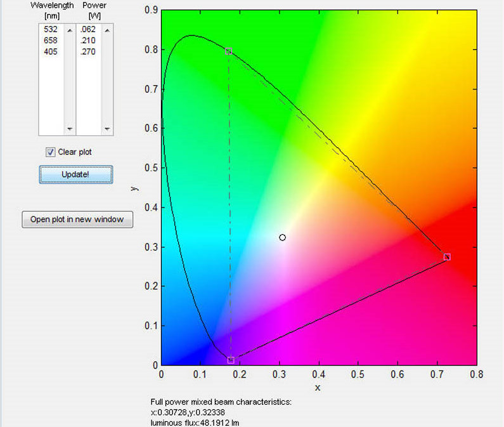Click the red laser square marker on plot
Image resolution: width=504 pixels, height=427 pixels.
tap(447, 257)
